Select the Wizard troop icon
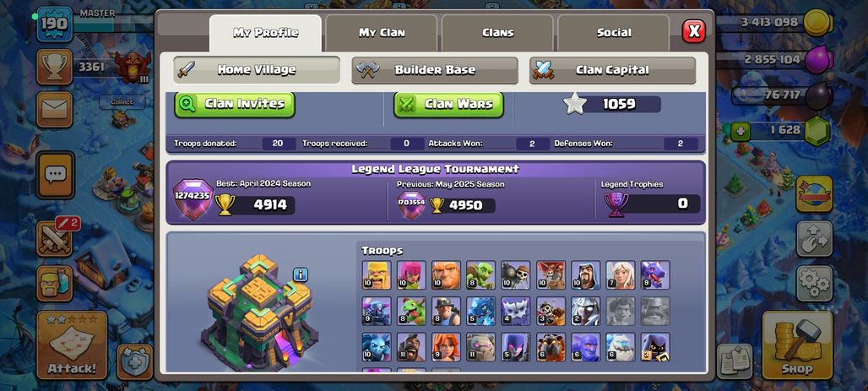This screenshot has height=391, width=868. [586, 274]
